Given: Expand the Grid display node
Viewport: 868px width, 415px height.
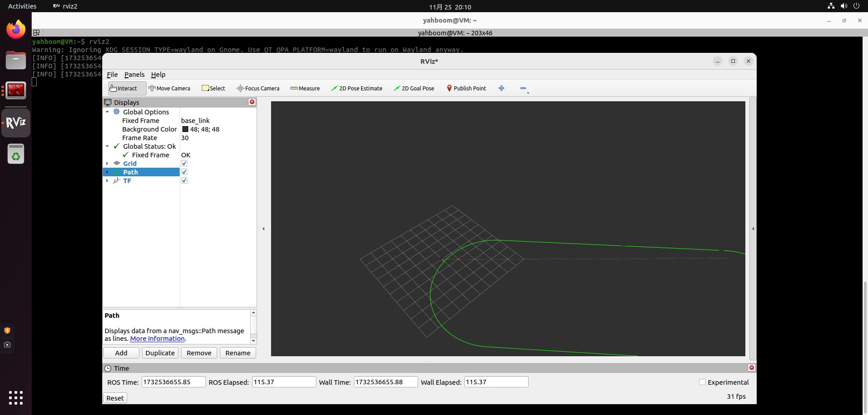Looking at the screenshot, I should point(107,164).
